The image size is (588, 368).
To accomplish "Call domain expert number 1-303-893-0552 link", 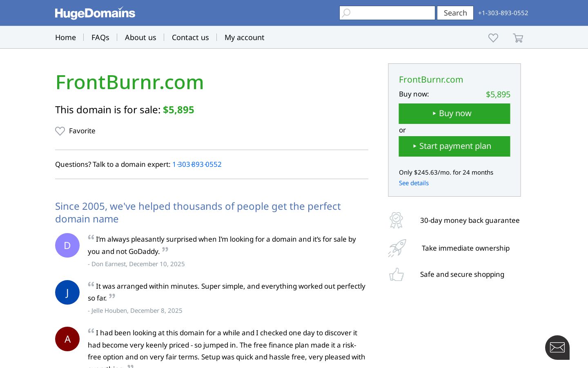I will click(x=197, y=164).
